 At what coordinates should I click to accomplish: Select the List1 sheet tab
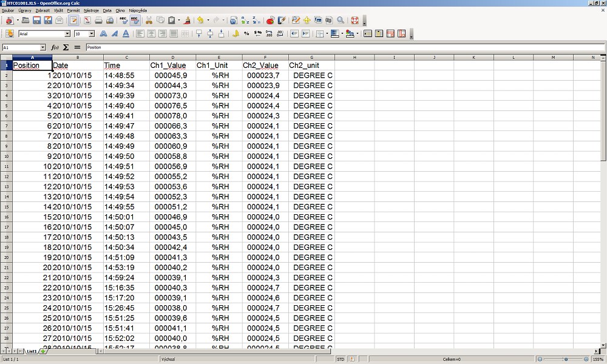click(32, 351)
